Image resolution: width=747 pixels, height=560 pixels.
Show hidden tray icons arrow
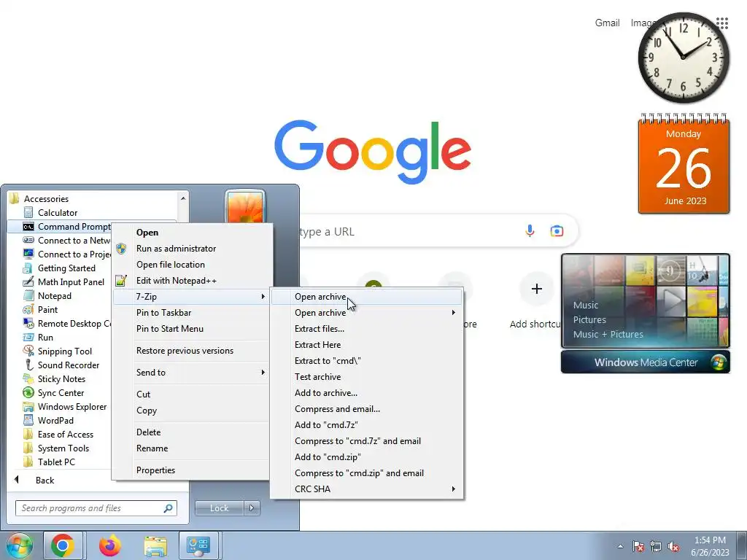620,546
